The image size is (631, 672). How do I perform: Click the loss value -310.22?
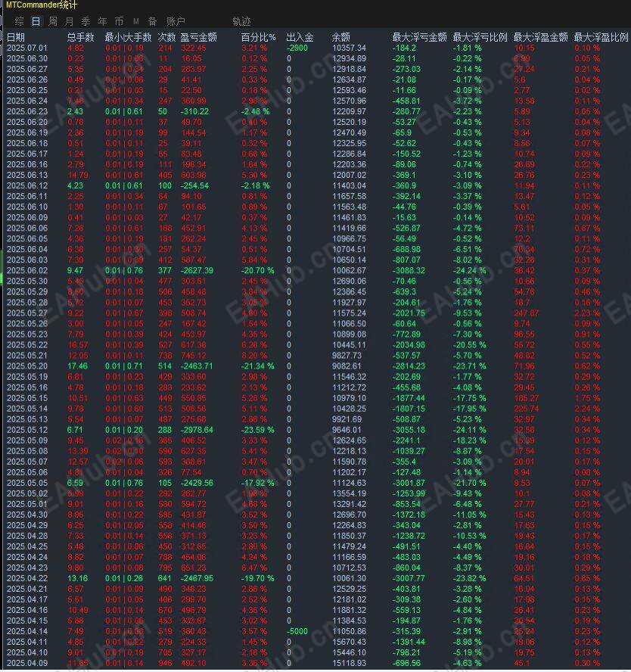coord(195,111)
